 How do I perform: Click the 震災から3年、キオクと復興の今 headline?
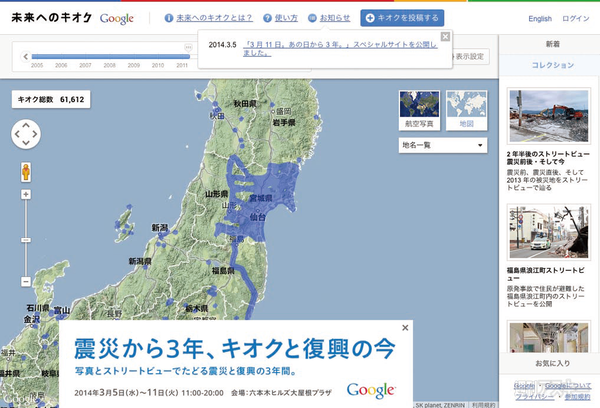pyautogui.click(x=234, y=349)
